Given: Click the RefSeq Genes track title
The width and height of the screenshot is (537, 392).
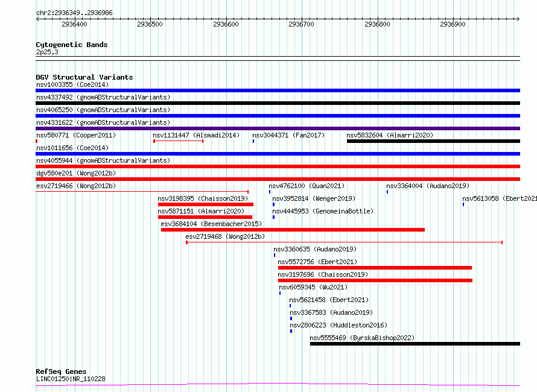Looking at the screenshot, I should pos(62,372).
